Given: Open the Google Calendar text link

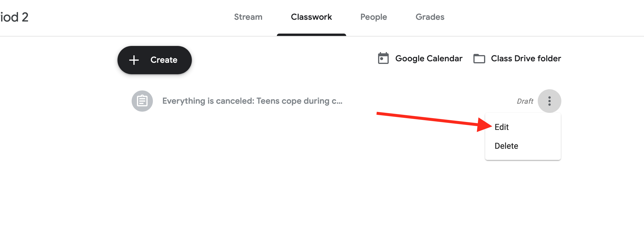Looking at the screenshot, I should (x=429, y=59).
